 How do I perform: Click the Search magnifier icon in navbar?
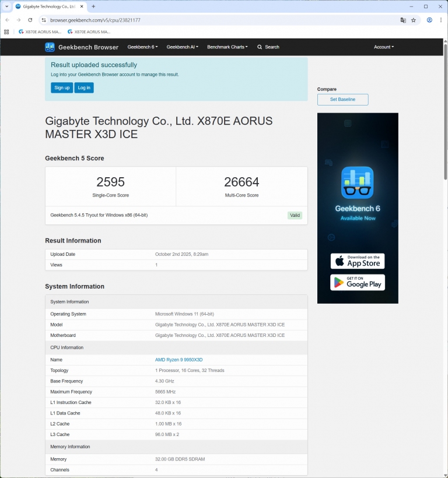(x=260, y=47)
